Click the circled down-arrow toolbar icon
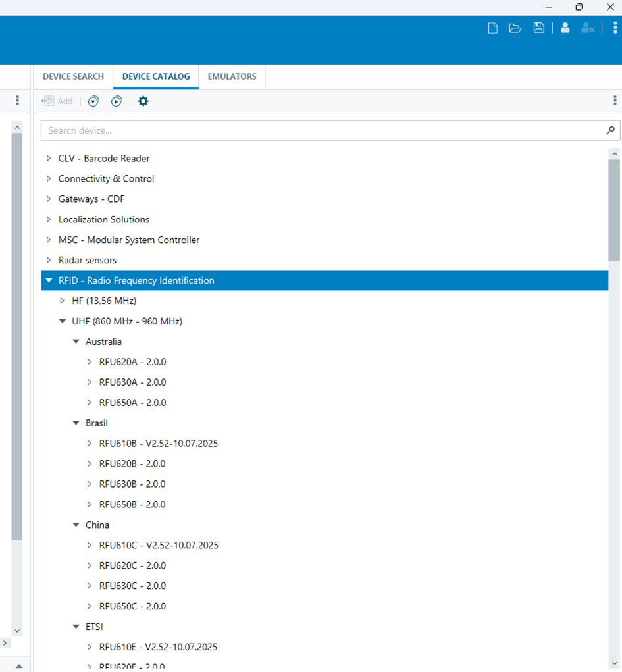The width and height of the screenshot is (622, 672). pyautogui.click(x=93, y=101)
